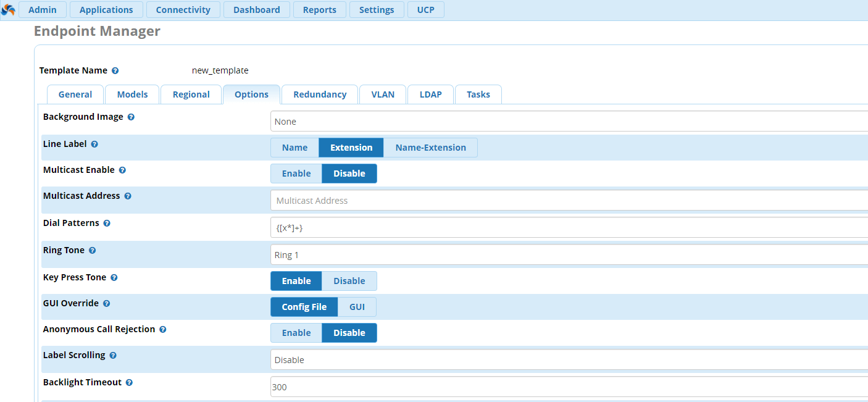Viewport: 868px width, 402px height.
Task: Click the Dial Patterns input field
Action: coord(569,228)
